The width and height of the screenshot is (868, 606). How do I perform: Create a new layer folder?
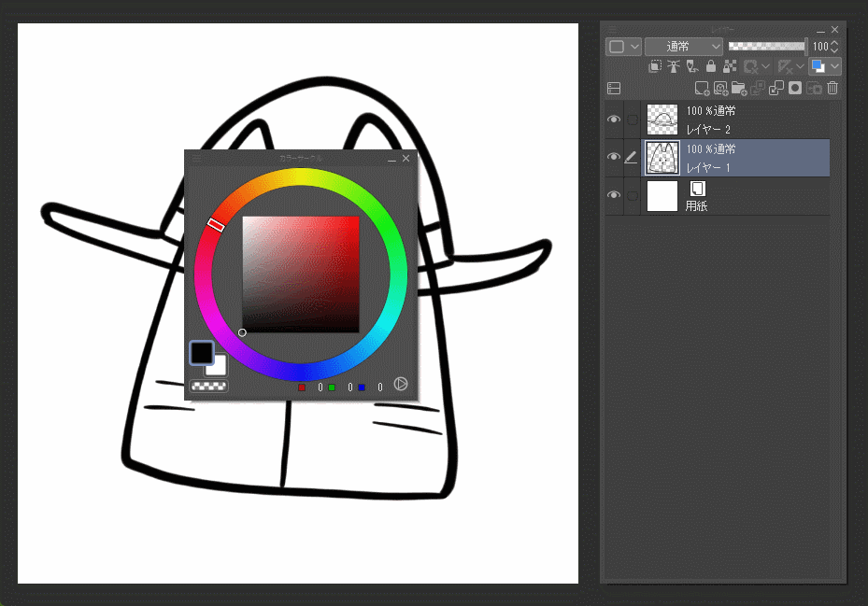tap(739, 88)
